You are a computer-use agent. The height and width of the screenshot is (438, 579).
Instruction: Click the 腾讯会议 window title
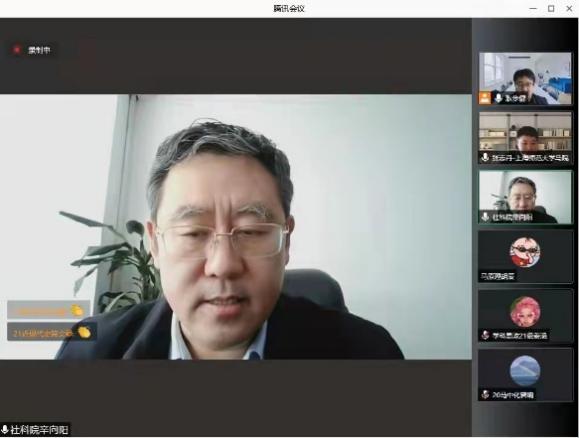coord(289,8)
